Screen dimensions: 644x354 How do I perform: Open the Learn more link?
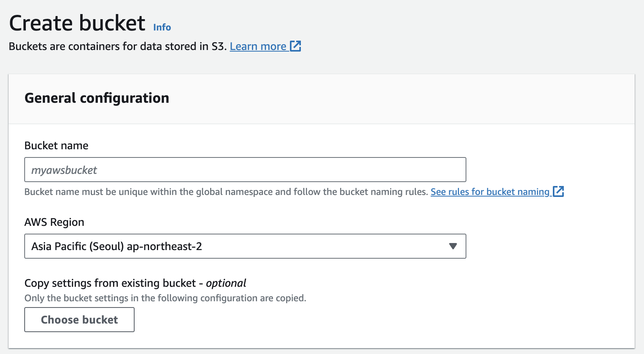click(258, 46)
